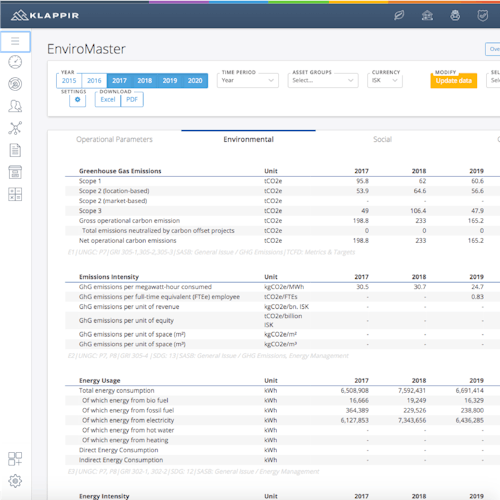Open the users group sidebar icon
Viewport: 500px width, 500px height.
coord(15,106)
